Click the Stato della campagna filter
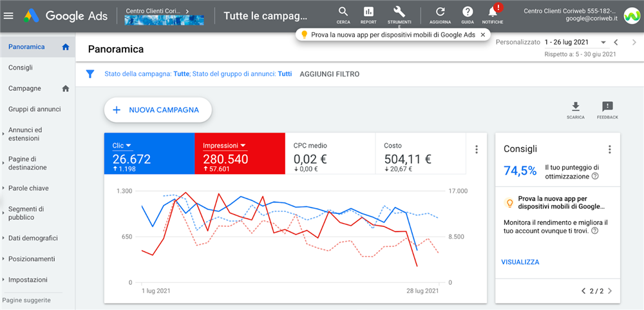The width and height of the screenshot is (644, 310). click(147, 74)
